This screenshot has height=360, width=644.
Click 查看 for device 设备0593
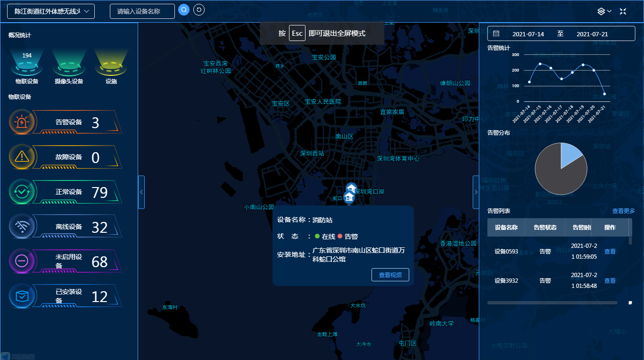click(x=610, y=252)
